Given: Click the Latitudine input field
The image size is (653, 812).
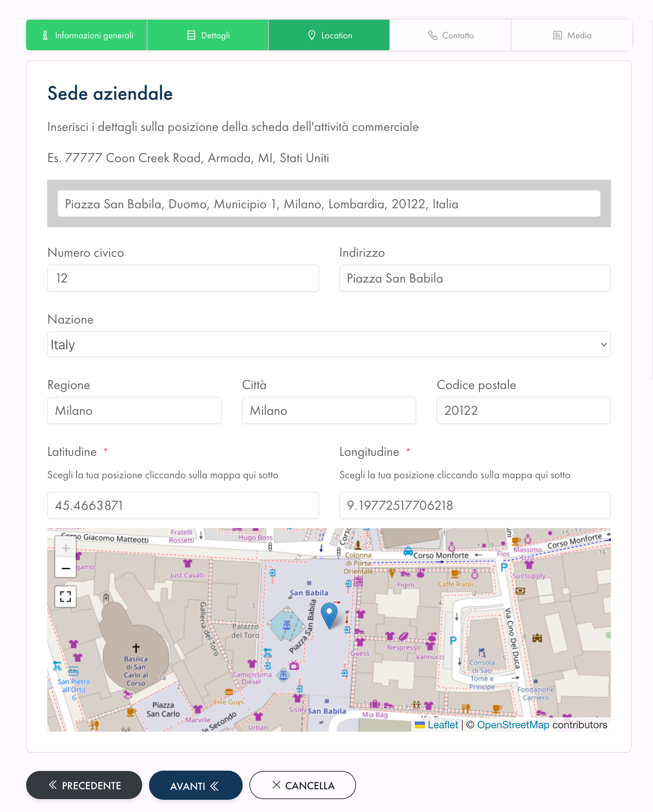Looking at the screenshot, I should pos(183,505).
